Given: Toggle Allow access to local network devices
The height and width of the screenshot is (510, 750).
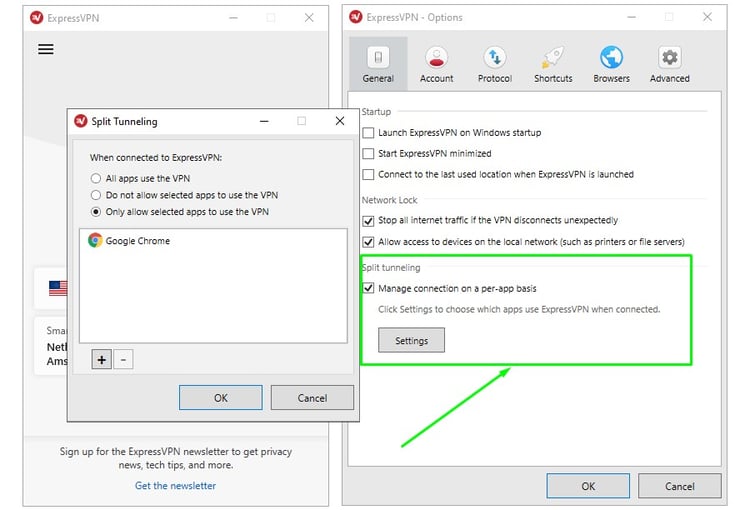Looking at the screenshot, I should click(368, 242).
